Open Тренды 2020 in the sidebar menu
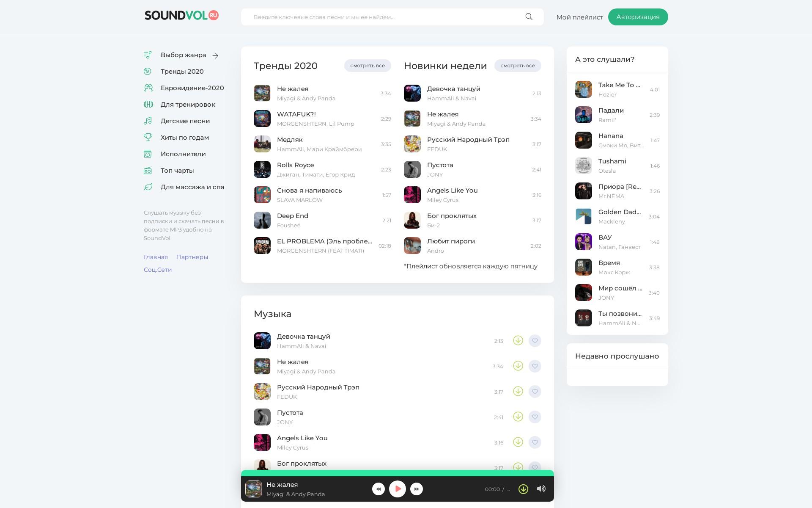The image size is (812, 508). (182, 72)
